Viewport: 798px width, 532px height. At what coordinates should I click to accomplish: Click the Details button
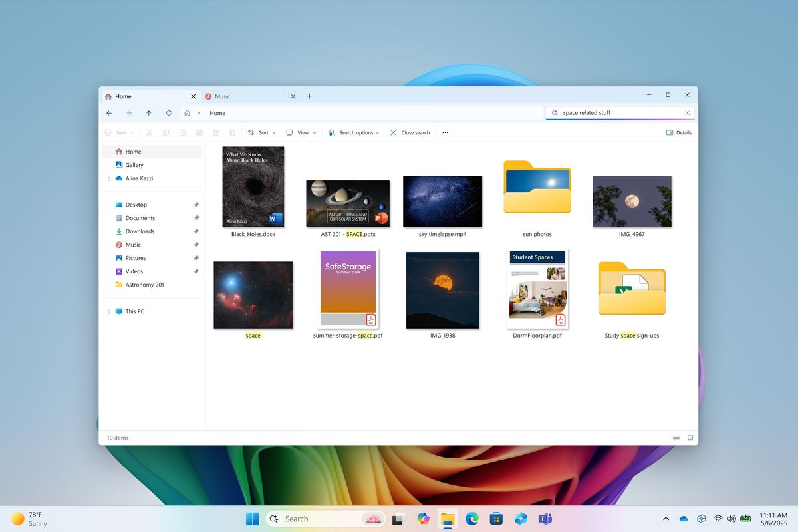point(678,132)
